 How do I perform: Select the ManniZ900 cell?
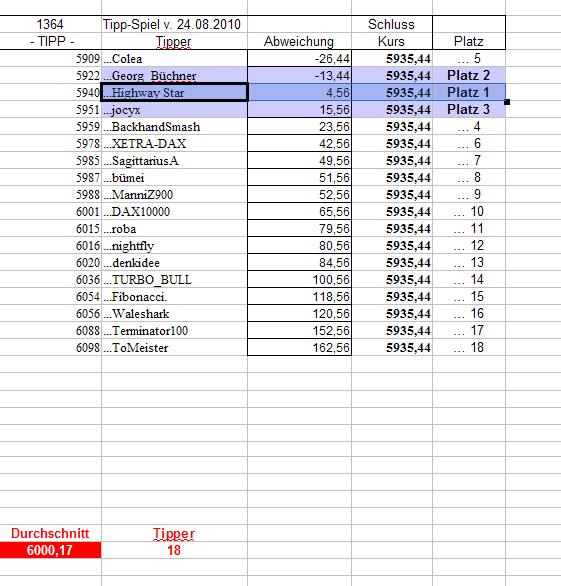[x=174, y=194]
